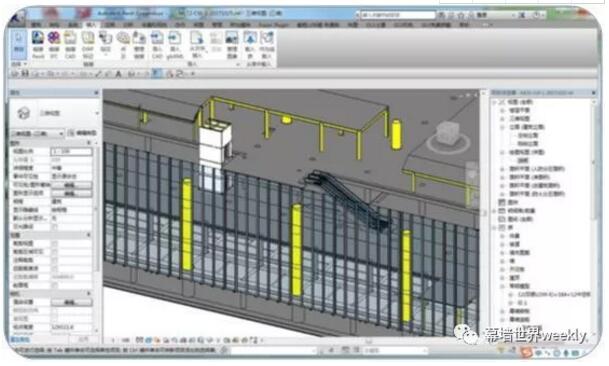Open the Import CAD tool
609x366 pixels.
(157, 44)
